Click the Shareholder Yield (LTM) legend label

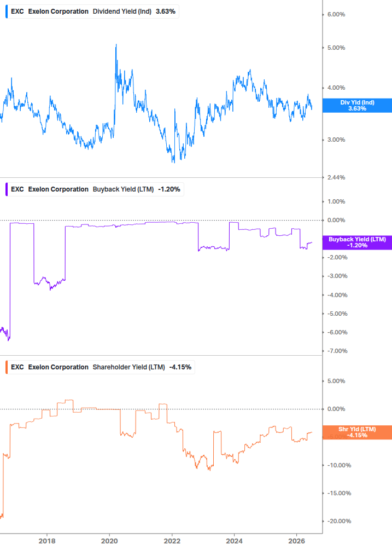(x=129, y=367)
